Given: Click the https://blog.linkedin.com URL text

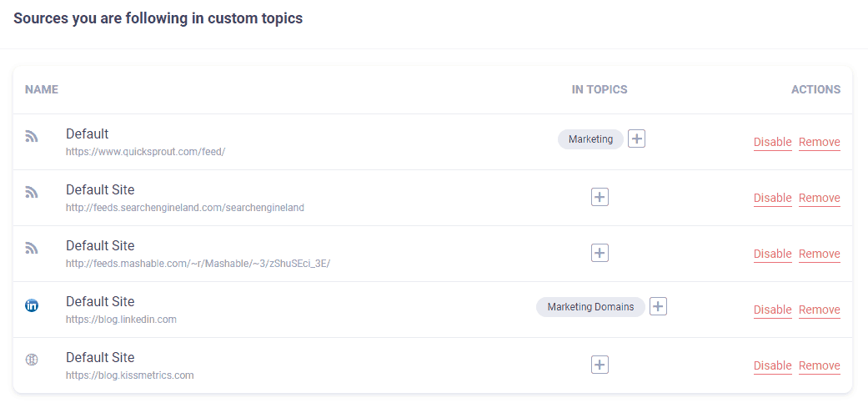Looking at the screenshot, I should [x=121, y=320].
